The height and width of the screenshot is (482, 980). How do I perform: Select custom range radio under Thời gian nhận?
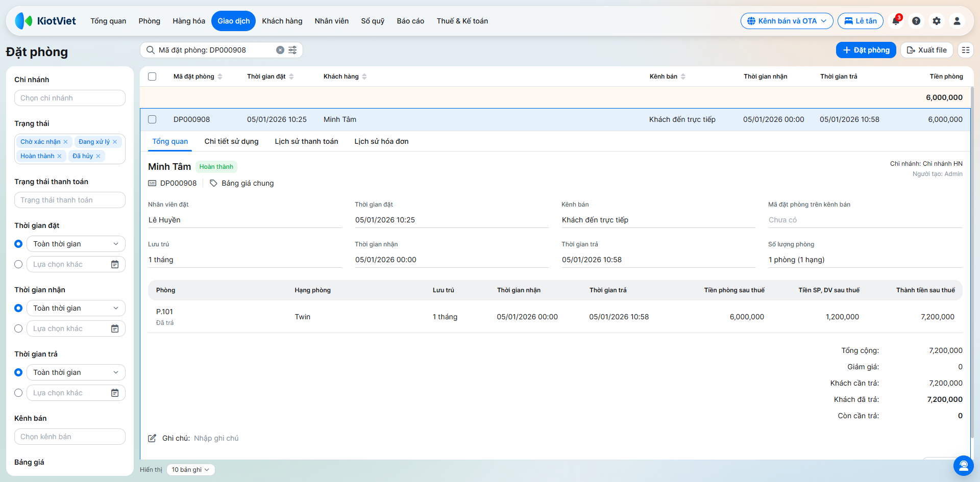18,328
